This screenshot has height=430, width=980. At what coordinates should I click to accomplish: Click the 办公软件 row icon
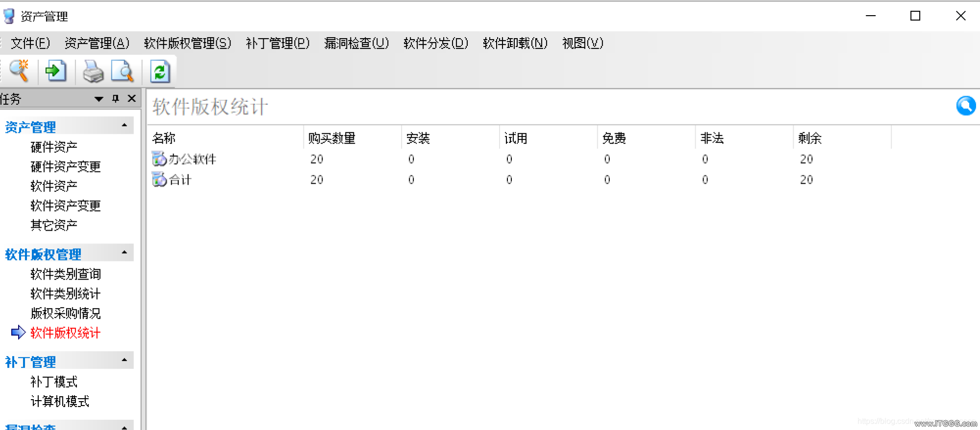tap(159, 159)
